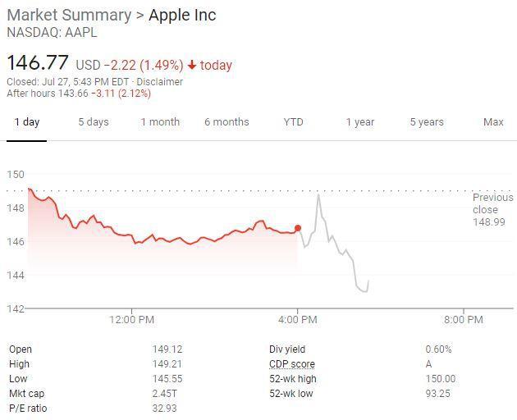
Task: Click the 4:00 PM time axis label
Action: click(297, 319)
